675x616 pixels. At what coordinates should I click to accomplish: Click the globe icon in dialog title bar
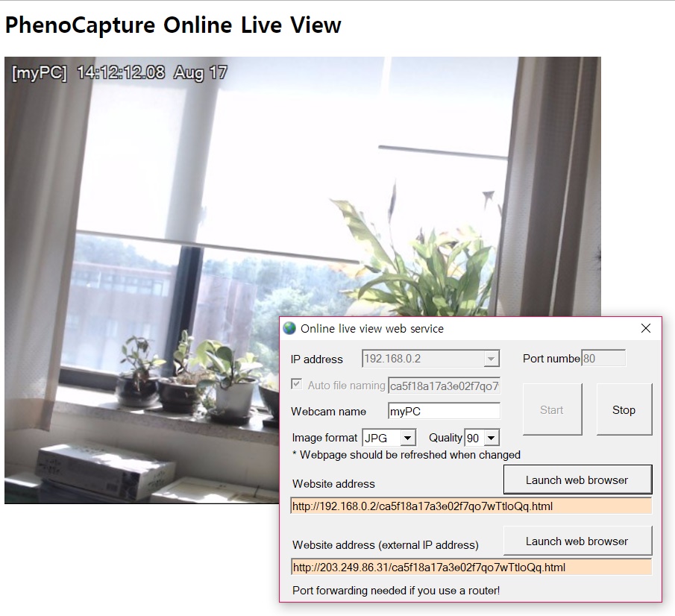tap(289, 328)
